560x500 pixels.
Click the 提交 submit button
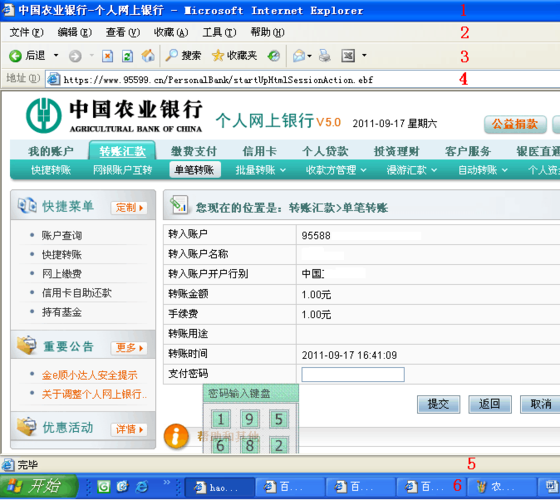(439, 404)
